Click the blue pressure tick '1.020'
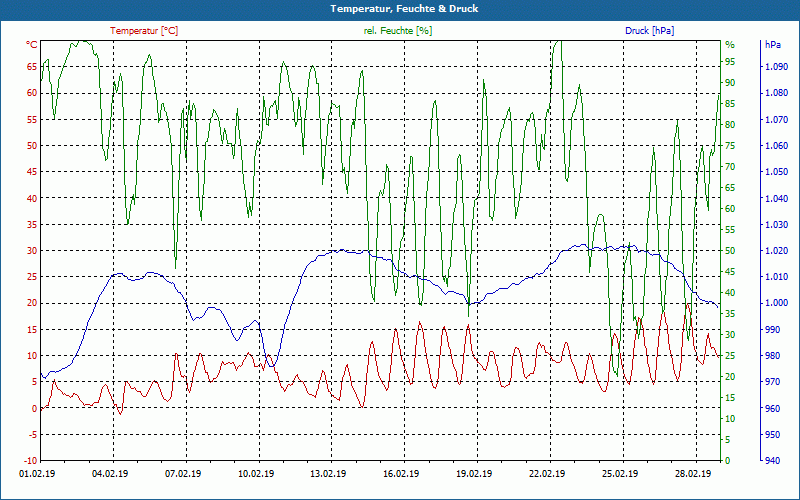 [x=776, y=251]
